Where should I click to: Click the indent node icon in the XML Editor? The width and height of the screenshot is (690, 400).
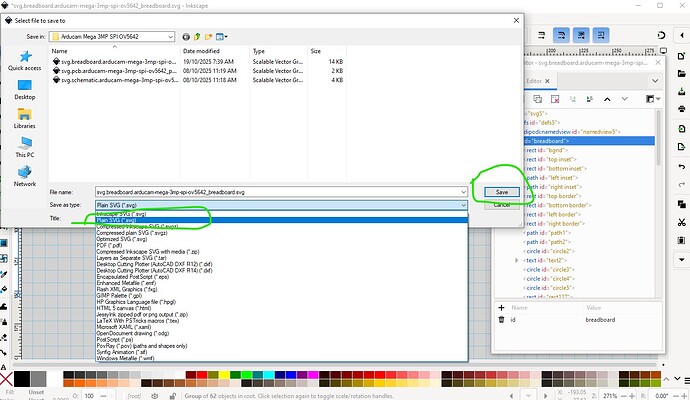(x=590, y=99)
